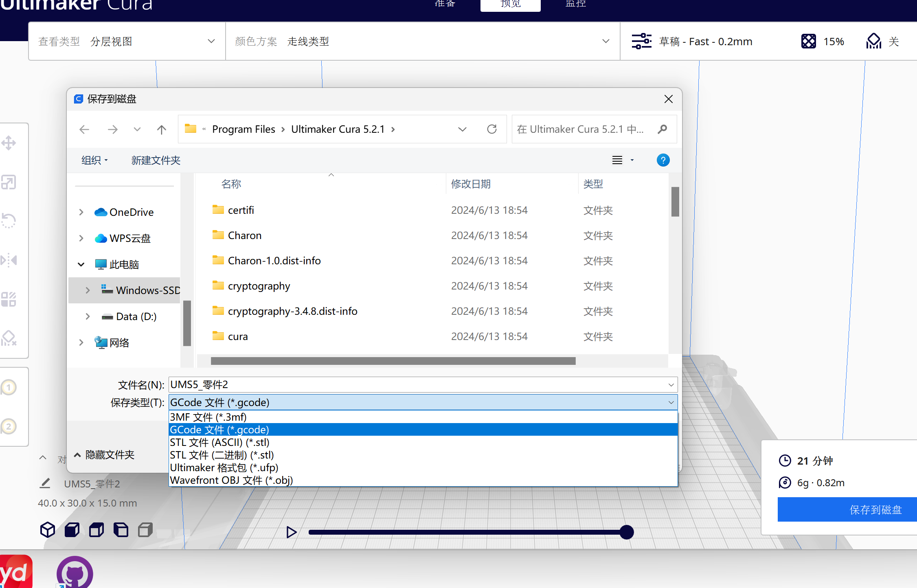Click 新建文件夹 new folder button

(156, 160)
